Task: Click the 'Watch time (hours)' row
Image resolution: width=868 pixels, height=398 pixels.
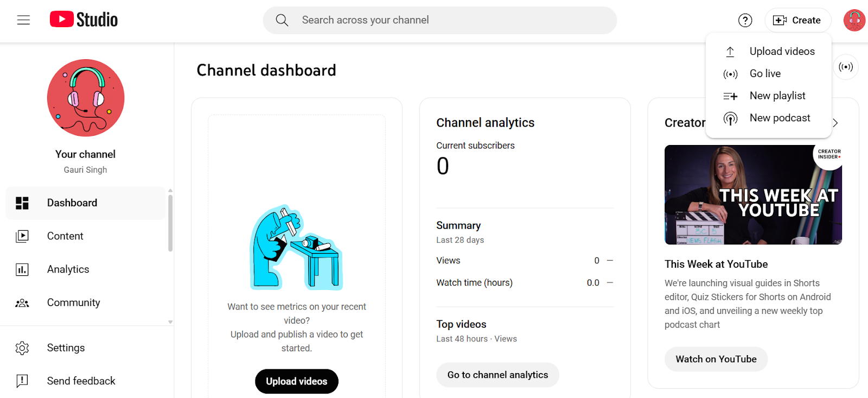Action: coord(525,283)
